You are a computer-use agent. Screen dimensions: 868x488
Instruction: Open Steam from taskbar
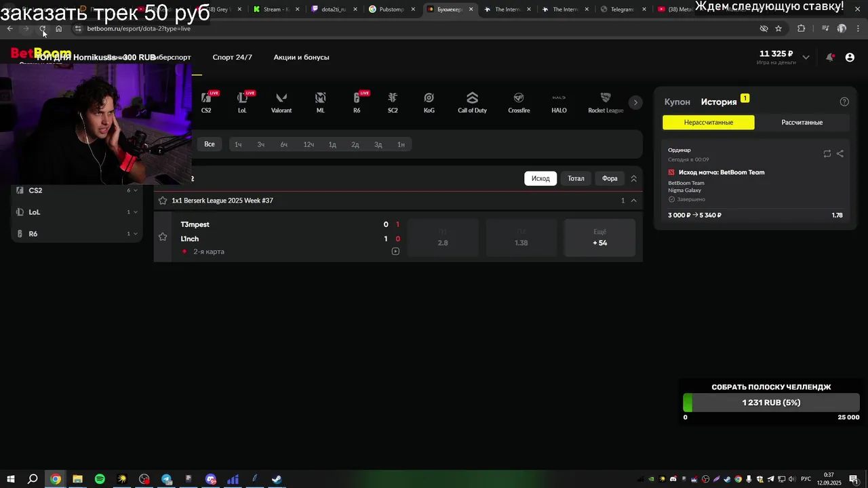277,479
